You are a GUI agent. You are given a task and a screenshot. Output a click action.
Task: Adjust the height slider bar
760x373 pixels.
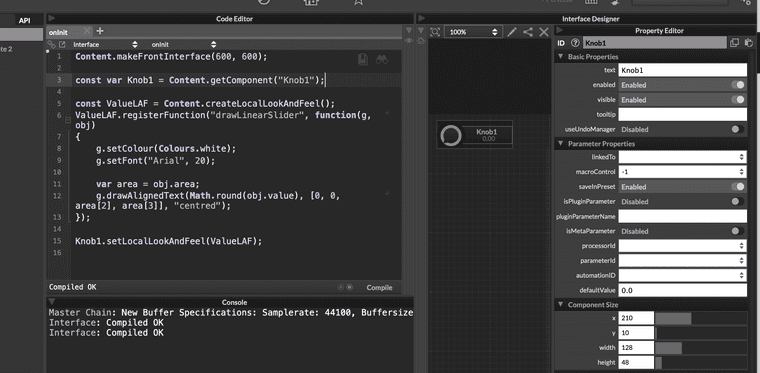click(701, 362)
